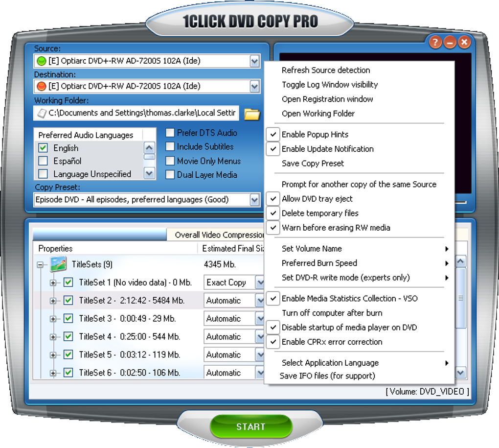Expand the TitleSet 1 tree node

(53, 283)
